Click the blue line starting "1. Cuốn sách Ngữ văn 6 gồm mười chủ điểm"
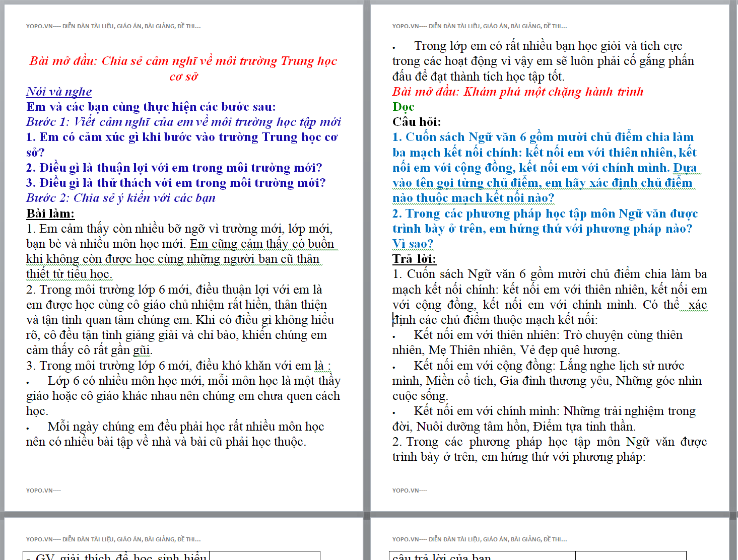Image resolution: width=738 pixels, height=560 pixels. tap(543, 137)
